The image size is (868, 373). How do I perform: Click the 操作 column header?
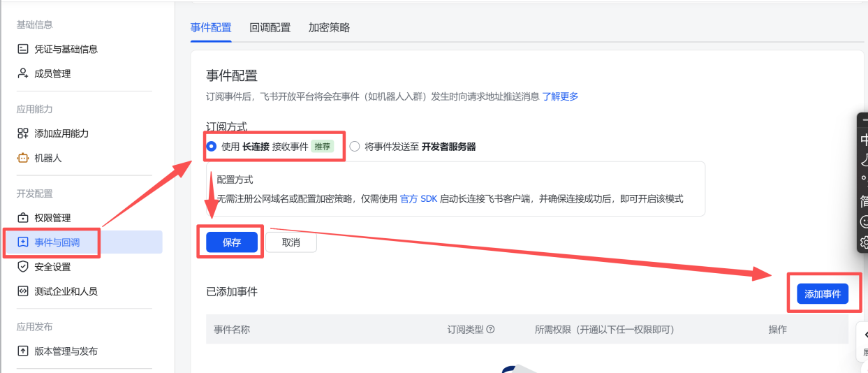click(x=777, y=330)
